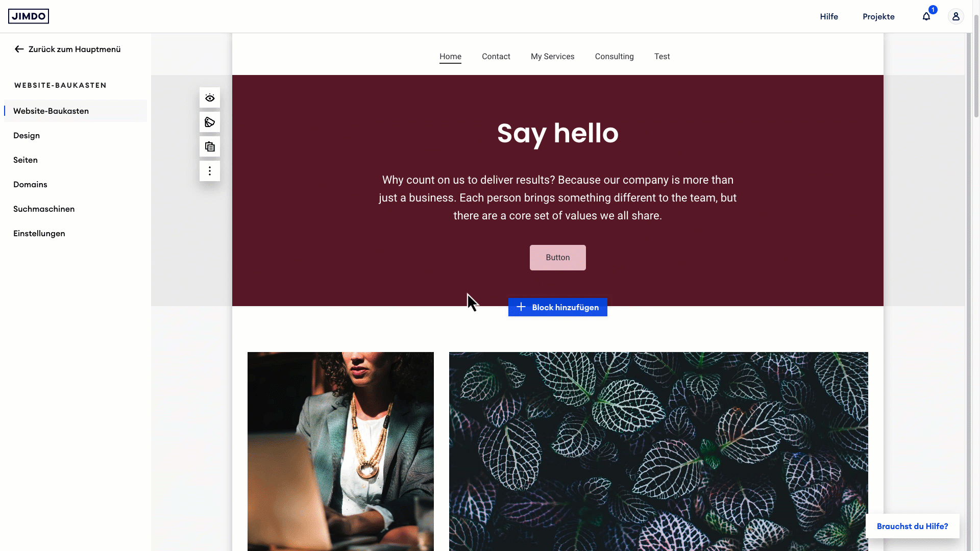Open Suchmaschinen settings

[x=44, y=209]
